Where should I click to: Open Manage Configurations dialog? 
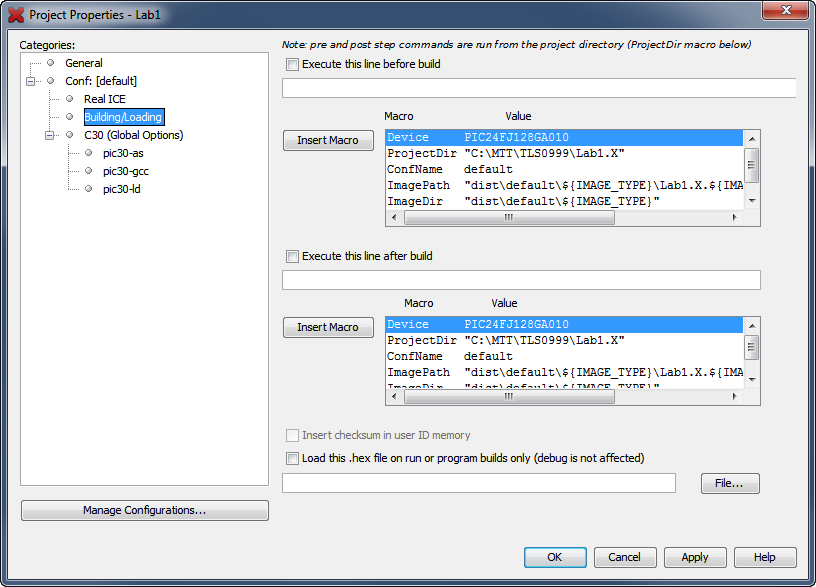coord(144,510)
